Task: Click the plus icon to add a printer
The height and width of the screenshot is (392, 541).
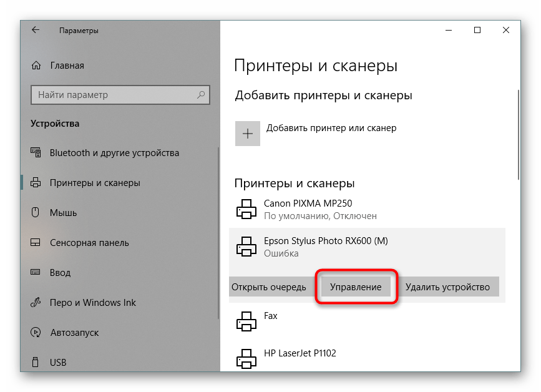Action: point(247,134)
